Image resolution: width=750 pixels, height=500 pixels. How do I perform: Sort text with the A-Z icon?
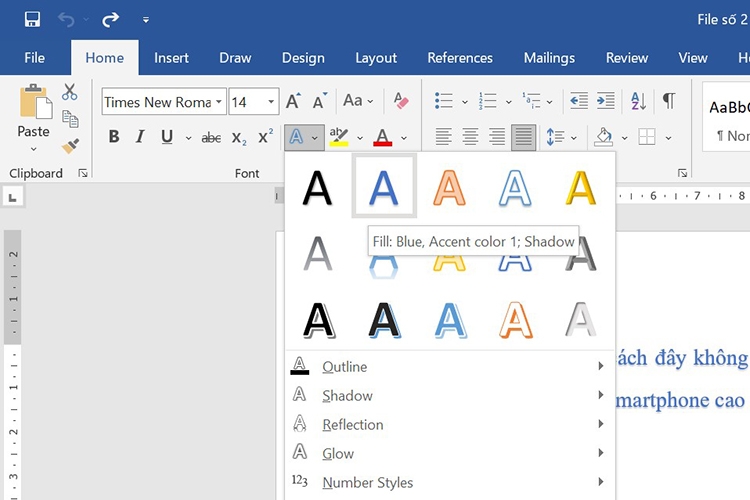(639, 101)
